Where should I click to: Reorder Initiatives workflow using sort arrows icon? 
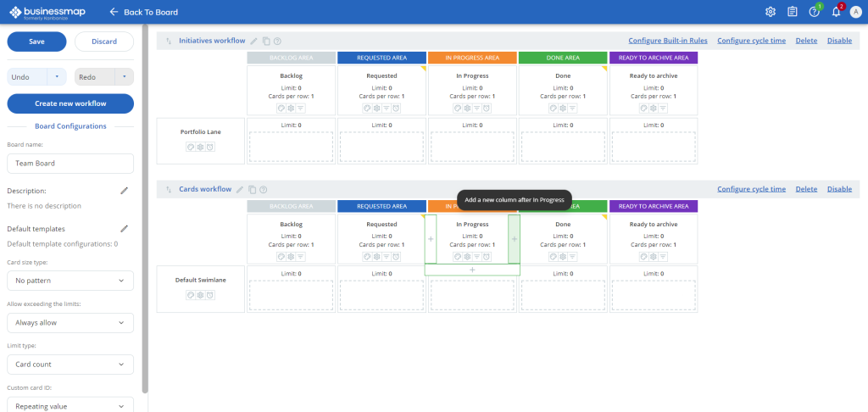coord(169,41)
